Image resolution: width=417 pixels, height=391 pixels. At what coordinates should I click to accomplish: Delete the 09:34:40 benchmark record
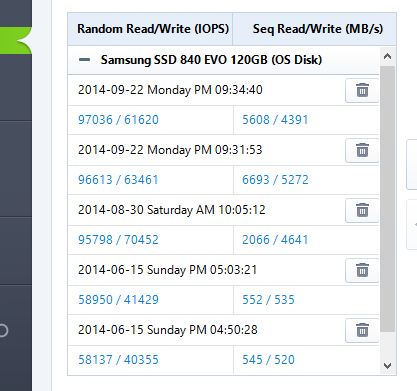coord(362,90)
